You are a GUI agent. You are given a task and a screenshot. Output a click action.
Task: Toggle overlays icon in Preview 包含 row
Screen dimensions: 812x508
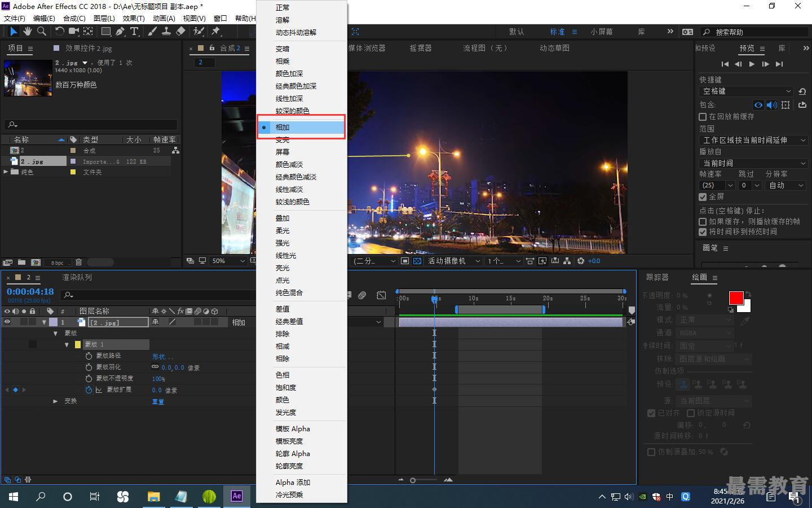coord(785,105)
